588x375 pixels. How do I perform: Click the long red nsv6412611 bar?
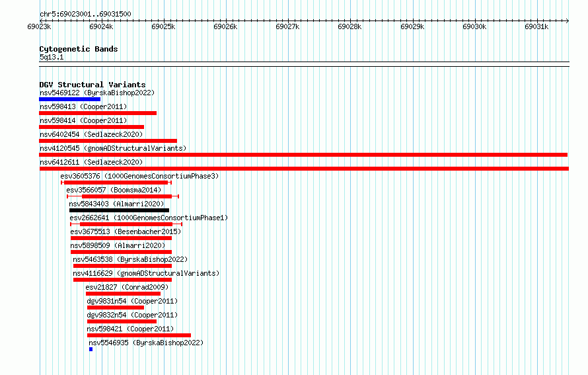[304, 169]
